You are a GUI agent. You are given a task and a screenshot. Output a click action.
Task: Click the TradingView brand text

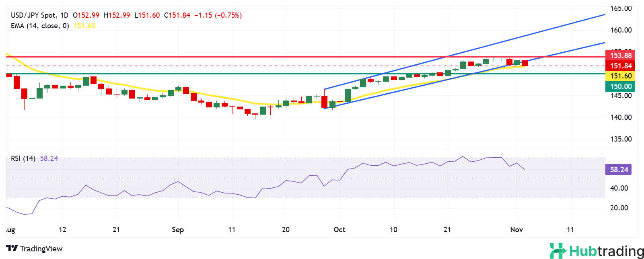(x=41, y=249)
